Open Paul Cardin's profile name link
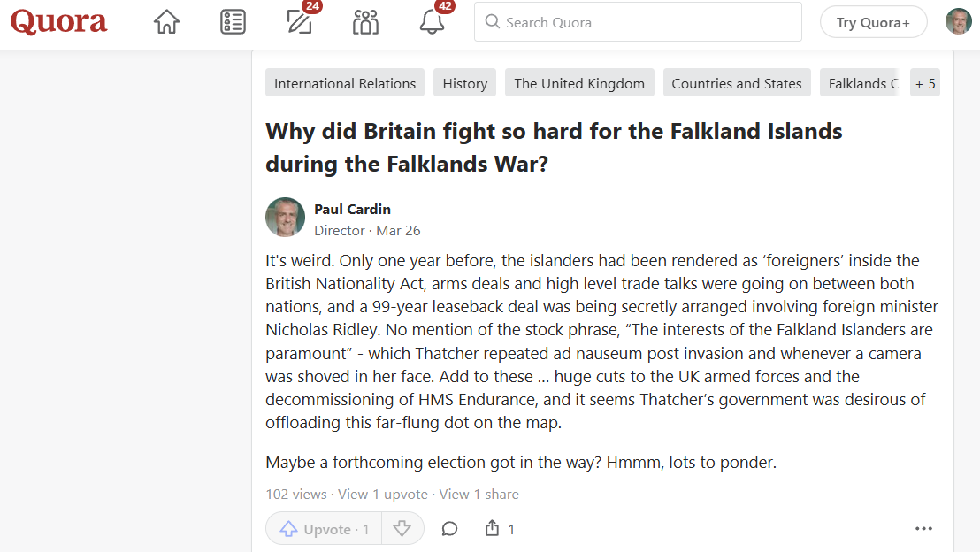This screenshot has width=980, height=552. [352, 209]
